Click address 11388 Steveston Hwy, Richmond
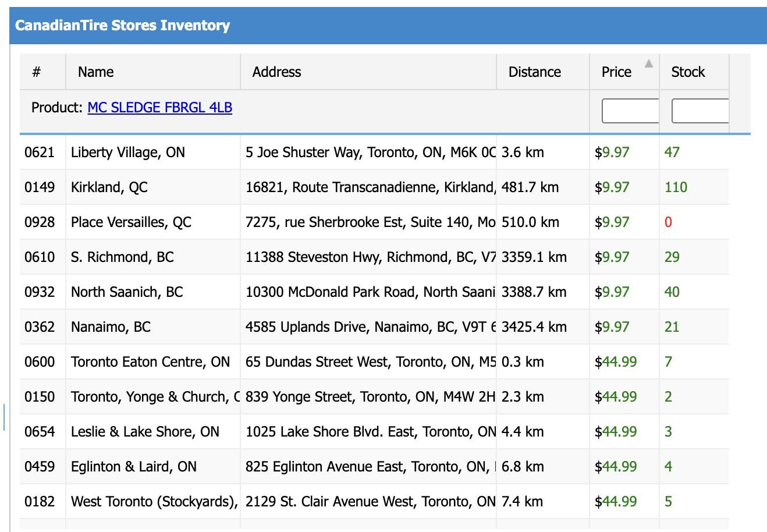767x532 pixels. point(371,257)
